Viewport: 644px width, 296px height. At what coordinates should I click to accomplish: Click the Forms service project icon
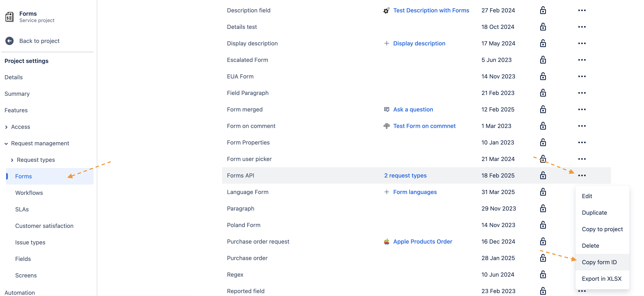point(9,17)
